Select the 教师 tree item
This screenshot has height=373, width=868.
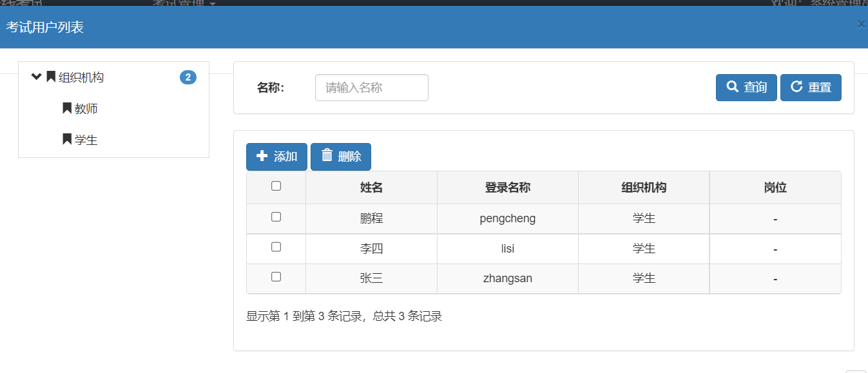(85, 108)
